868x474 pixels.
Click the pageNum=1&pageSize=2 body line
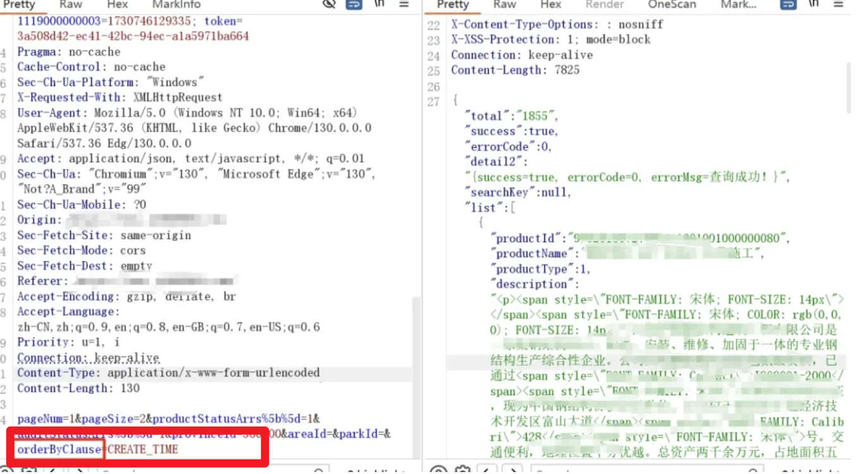click(169, 418)
